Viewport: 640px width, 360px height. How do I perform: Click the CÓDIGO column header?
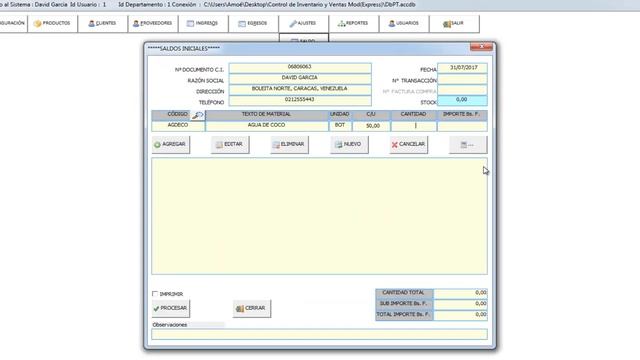[x=178, y=115]
